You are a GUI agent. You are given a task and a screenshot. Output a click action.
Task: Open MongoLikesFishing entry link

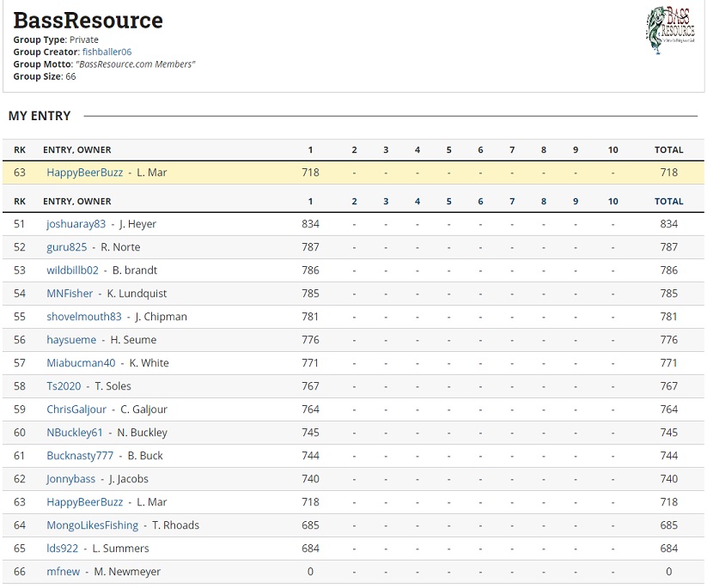[93, 525]
